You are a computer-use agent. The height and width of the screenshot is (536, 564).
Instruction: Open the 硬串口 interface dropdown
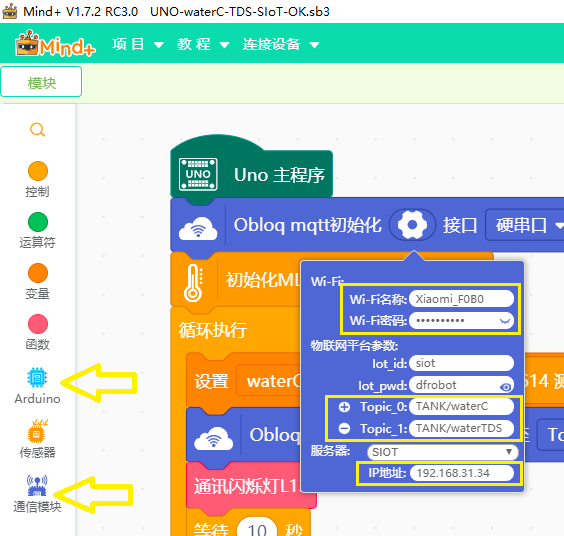(526, 225)
